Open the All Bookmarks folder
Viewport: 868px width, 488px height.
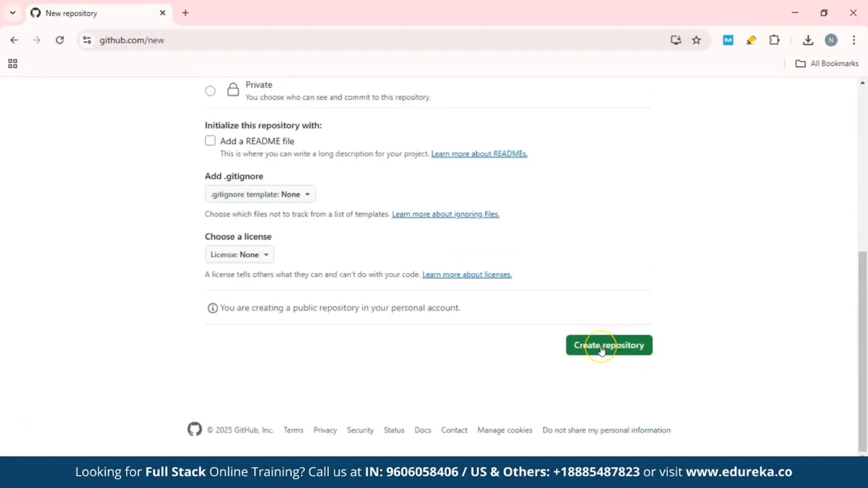coord(827,64)
